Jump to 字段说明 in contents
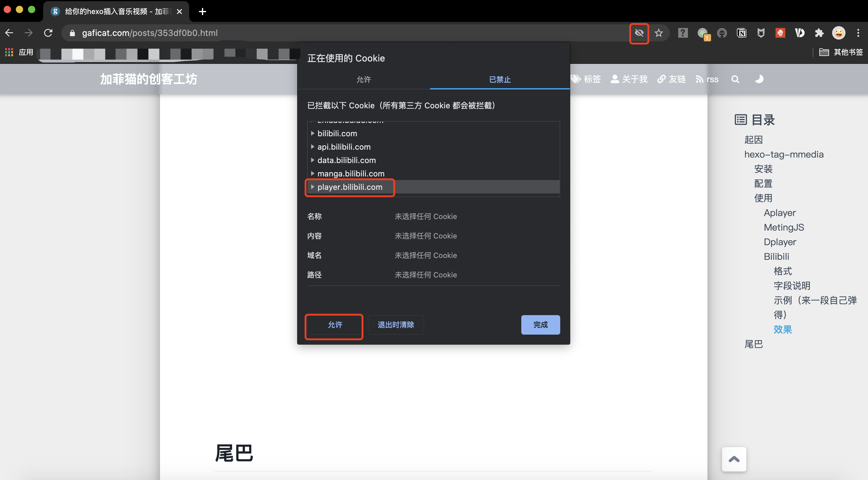 [792, 286]
